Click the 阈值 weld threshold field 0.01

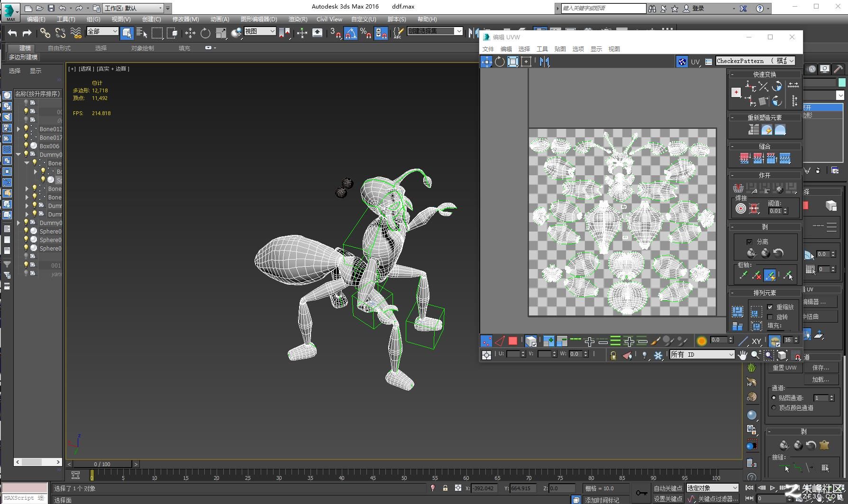pyautogui.click(x=775, y=211)
